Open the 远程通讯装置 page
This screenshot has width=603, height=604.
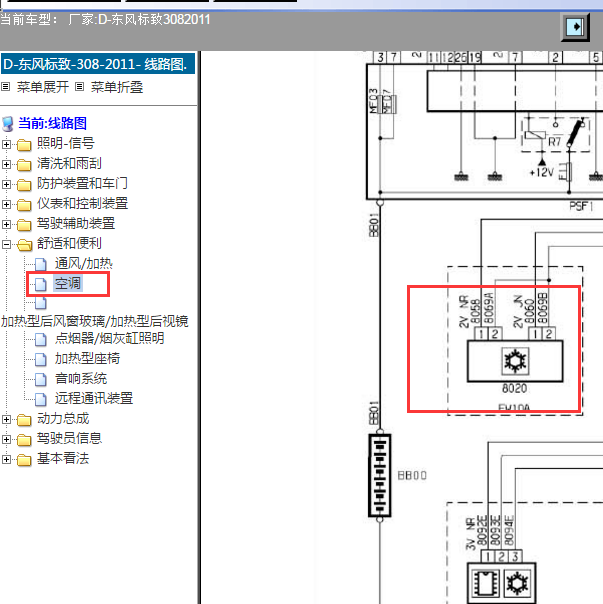tap(94, 399)
